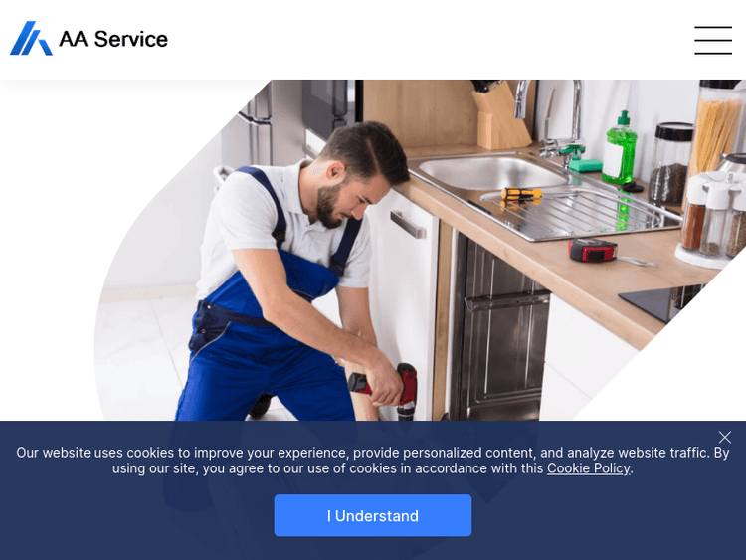The width and height of the screenshot is (746, 560).
Task: Click the stainless steel sink basin
Action: pyautogui.click(x=492, y=172)
